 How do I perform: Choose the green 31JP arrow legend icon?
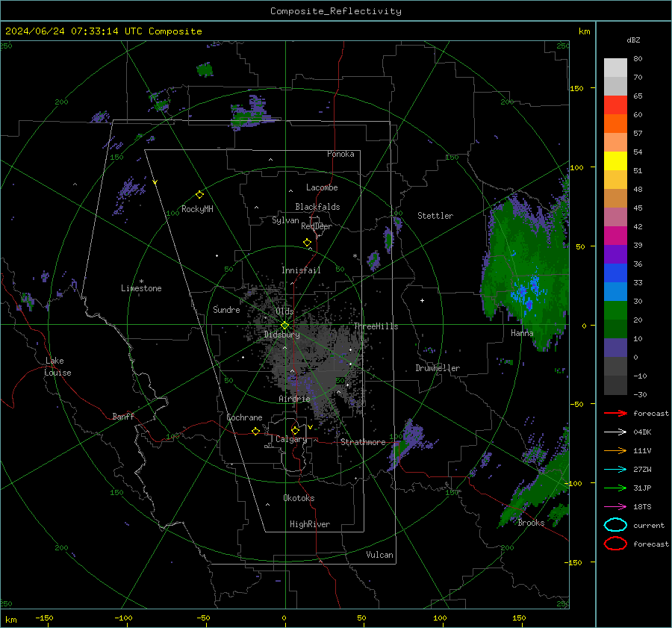coord(615,488)
